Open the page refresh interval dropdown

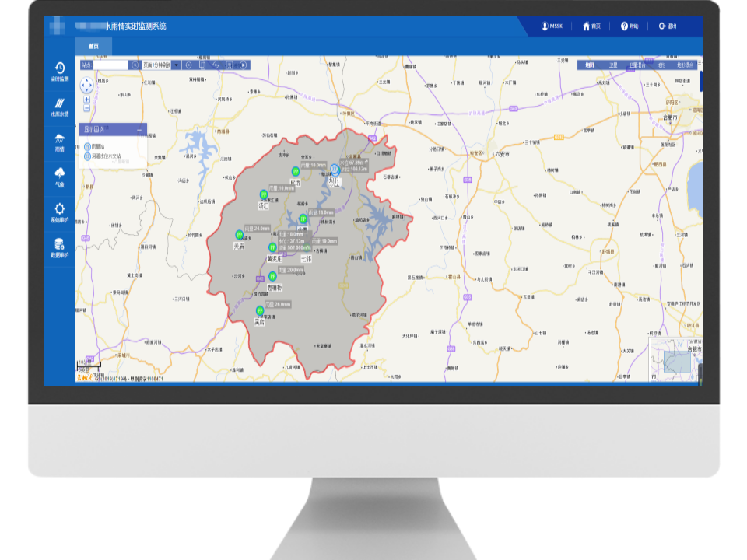coord(177,65)
